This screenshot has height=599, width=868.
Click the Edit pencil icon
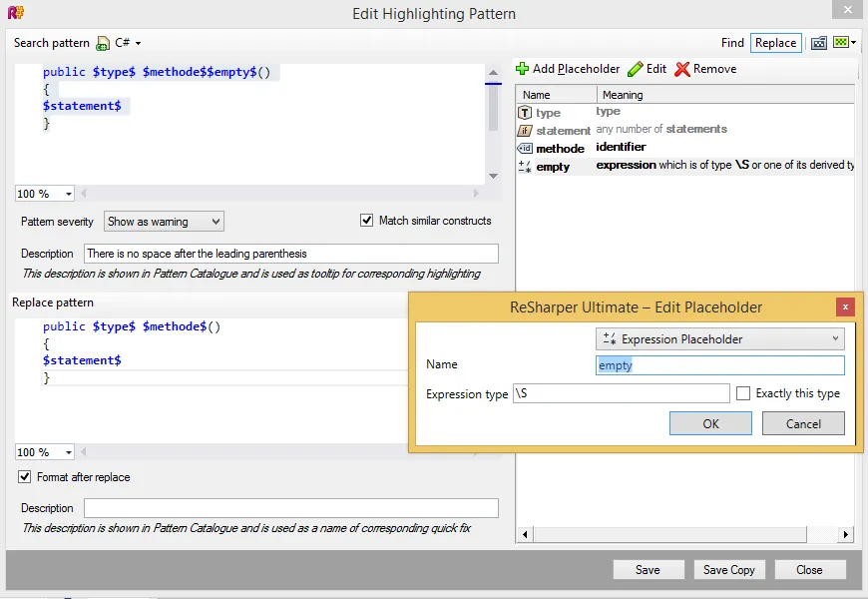point(636,69)
